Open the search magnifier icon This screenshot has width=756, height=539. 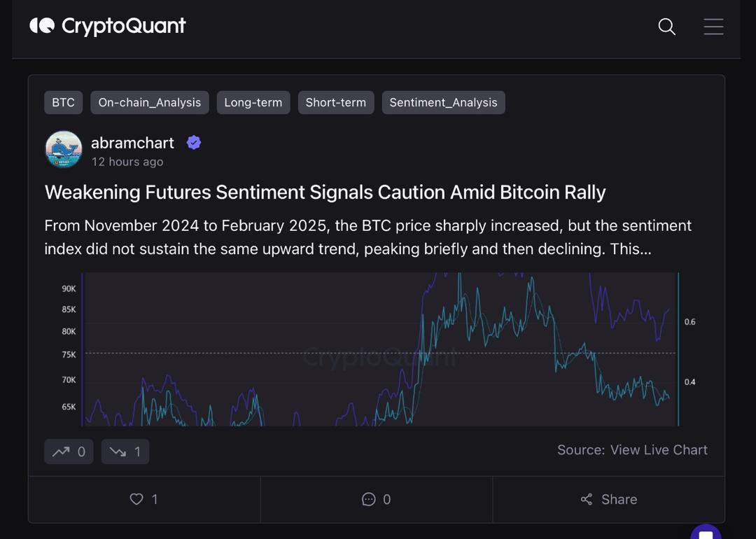click(x=666, y=27)
